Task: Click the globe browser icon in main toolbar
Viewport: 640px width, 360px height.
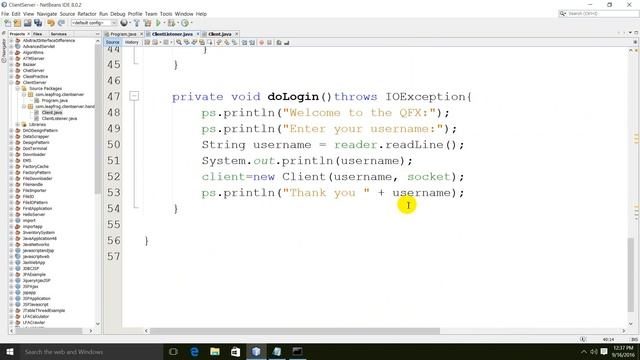Action: [124, 23]
